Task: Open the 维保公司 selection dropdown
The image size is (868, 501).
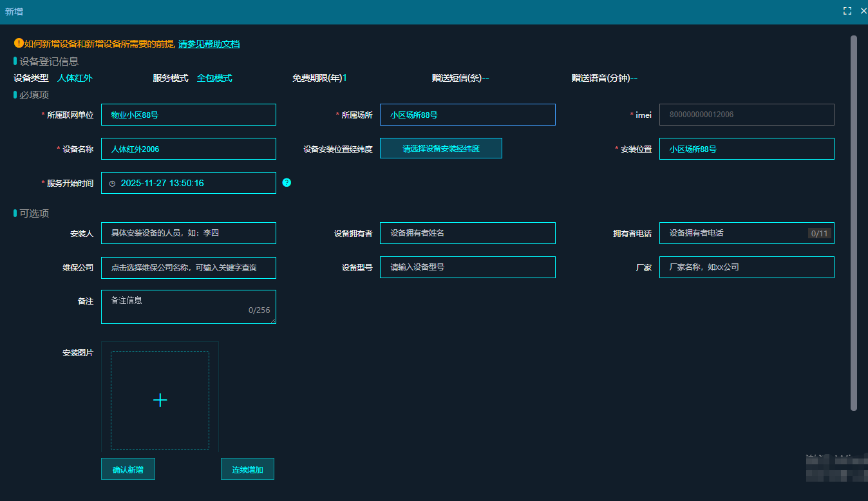Action: pos(188,267)
